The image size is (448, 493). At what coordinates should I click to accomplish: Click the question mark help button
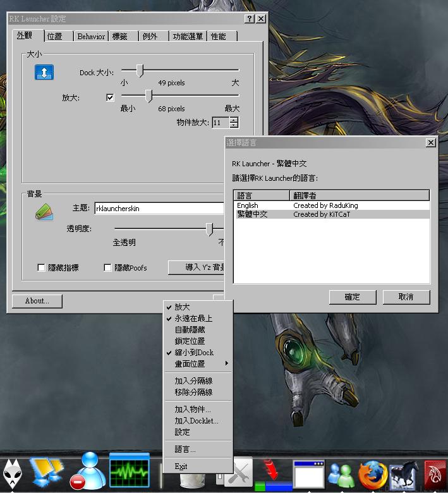(x=250, y=18)
